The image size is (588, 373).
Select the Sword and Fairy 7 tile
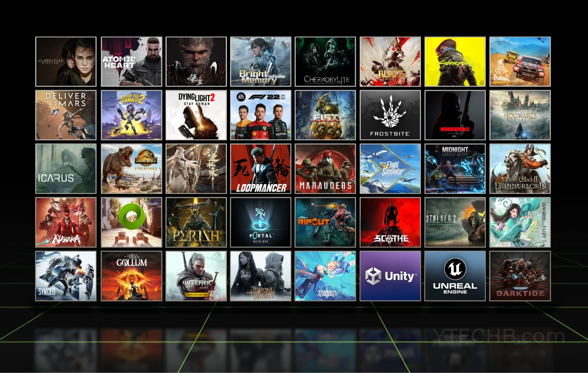click(x=520, y=222)
